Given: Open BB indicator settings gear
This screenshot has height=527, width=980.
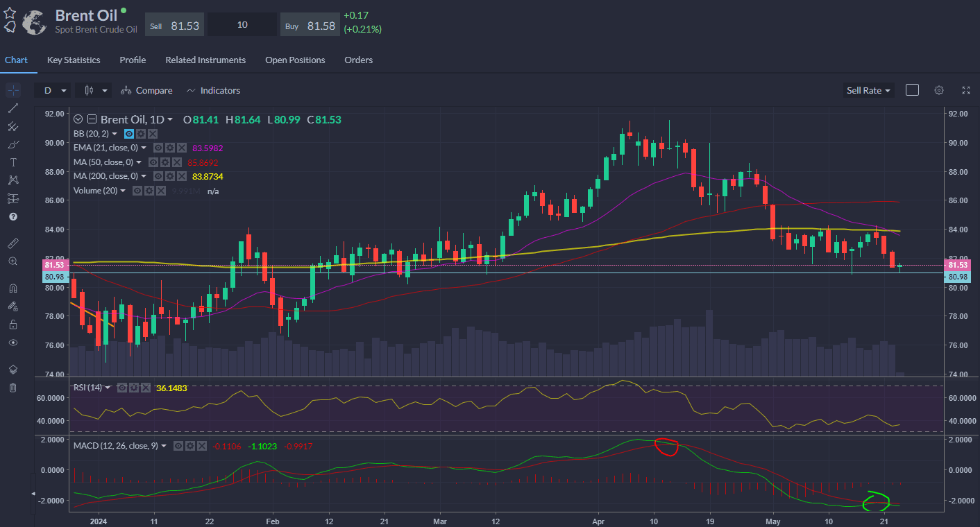Looking at the screenshot, I should 141,134.
